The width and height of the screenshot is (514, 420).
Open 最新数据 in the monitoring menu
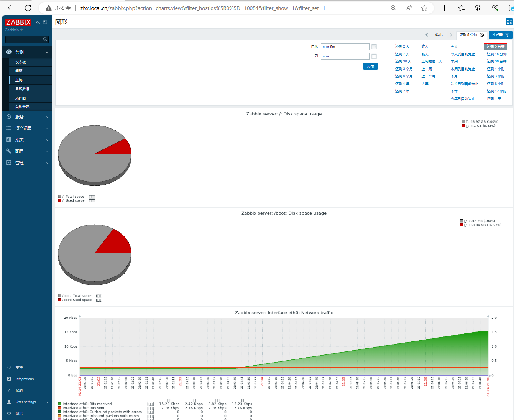click(x=22, y=89)
